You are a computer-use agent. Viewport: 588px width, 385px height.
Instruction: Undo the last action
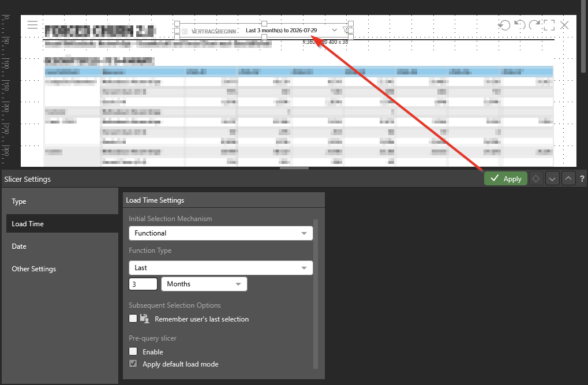click(519, 25)
